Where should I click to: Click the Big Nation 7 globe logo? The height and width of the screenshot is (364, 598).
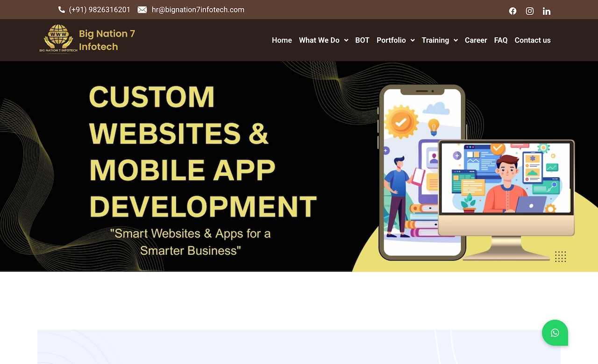(x=58, y=39)
